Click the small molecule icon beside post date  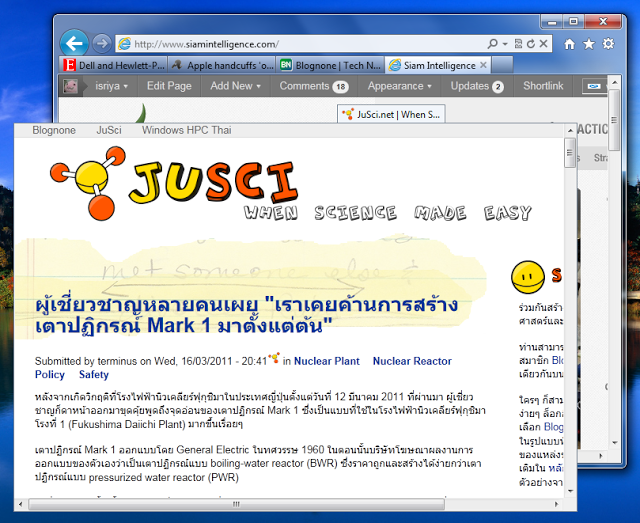coord(274,358)
